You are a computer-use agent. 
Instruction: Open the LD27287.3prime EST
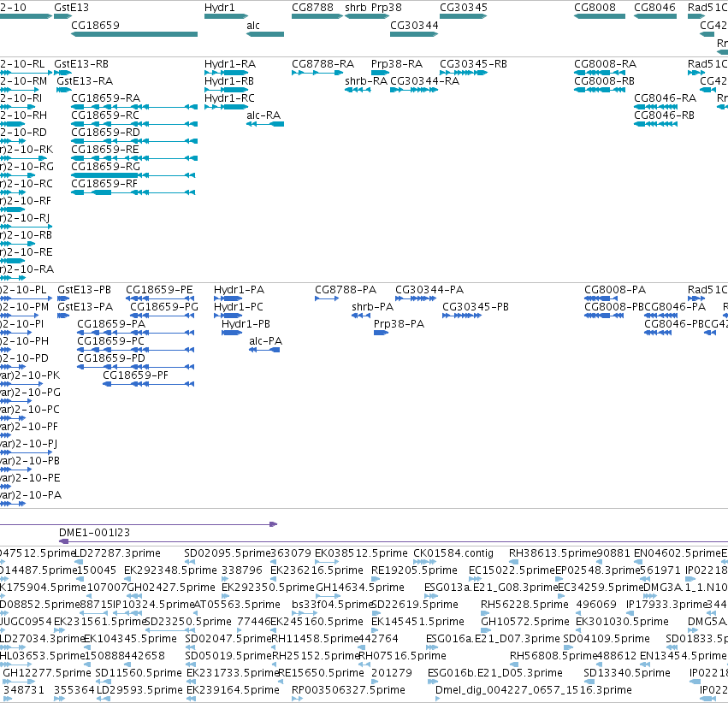[x=79, y=562]
